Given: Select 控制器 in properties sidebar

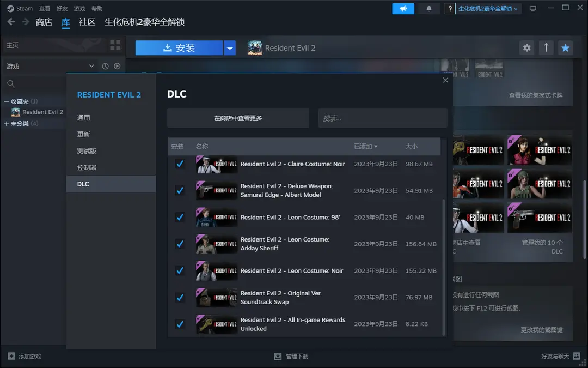Looking at the screenshot, I should click(111, 167).
